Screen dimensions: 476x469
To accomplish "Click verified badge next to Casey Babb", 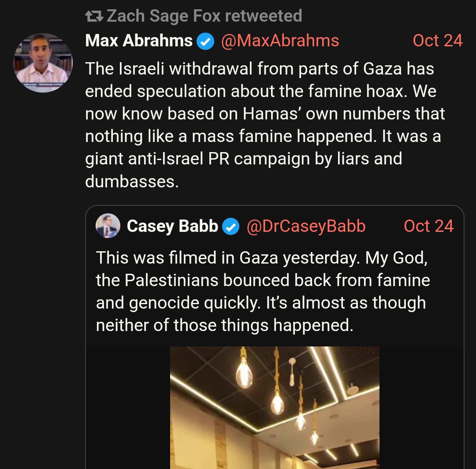I will pos(231,227).
